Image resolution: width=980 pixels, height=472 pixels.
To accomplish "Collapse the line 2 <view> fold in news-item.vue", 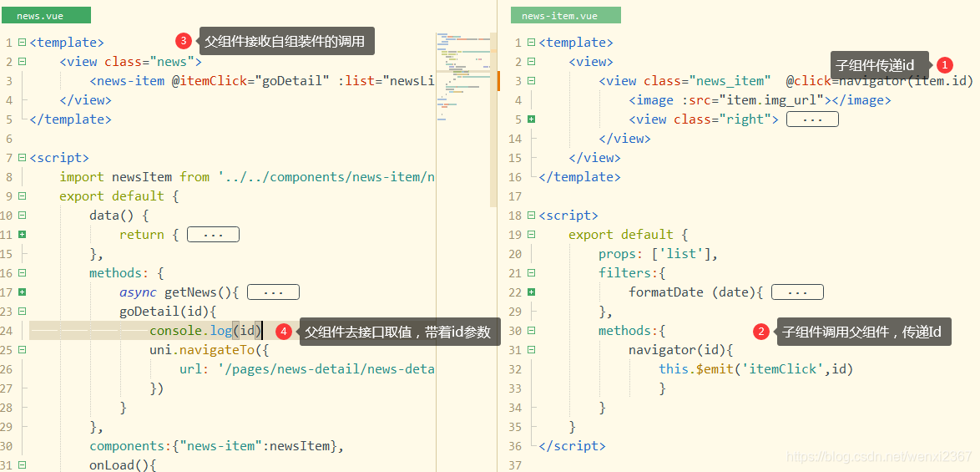I will coord(531,62).
